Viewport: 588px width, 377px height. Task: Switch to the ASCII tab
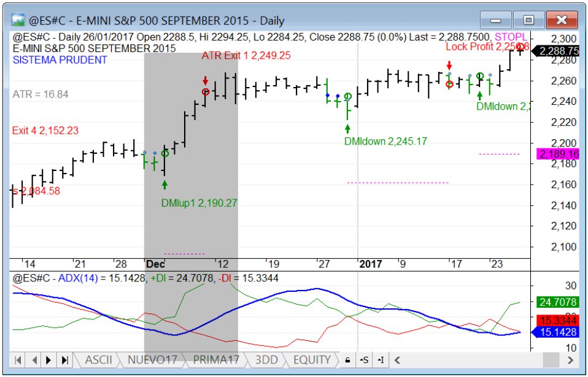(98, 360)
